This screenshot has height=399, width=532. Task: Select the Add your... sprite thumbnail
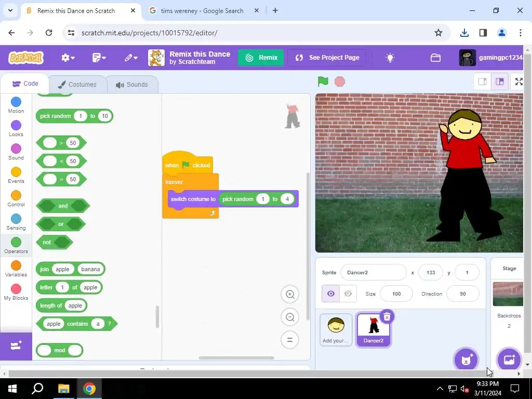[336, 330]
